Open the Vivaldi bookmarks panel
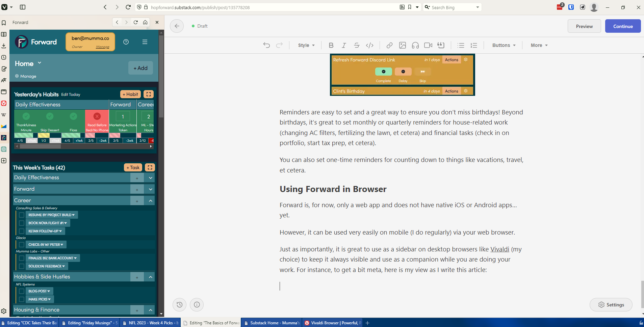Screen dimensions: 644x327 (x=4, y=23)
